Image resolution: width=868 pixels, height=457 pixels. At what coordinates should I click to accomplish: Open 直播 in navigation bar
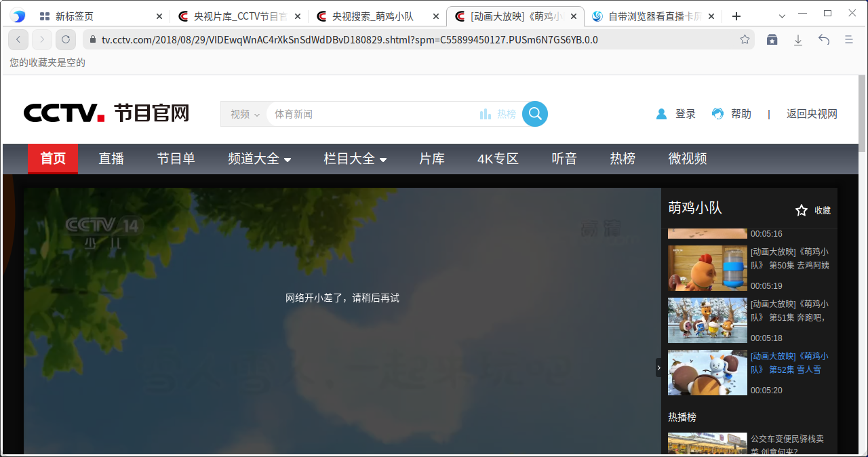[x=111, y=159]
